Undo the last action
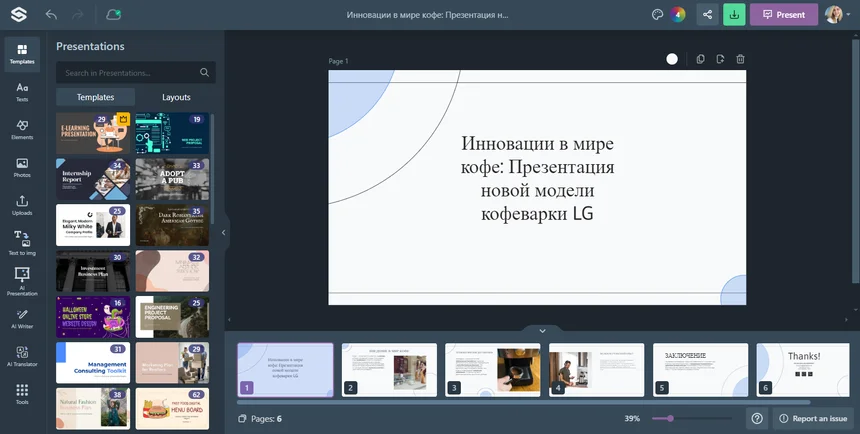860x434 pixels. pos(51,15)
